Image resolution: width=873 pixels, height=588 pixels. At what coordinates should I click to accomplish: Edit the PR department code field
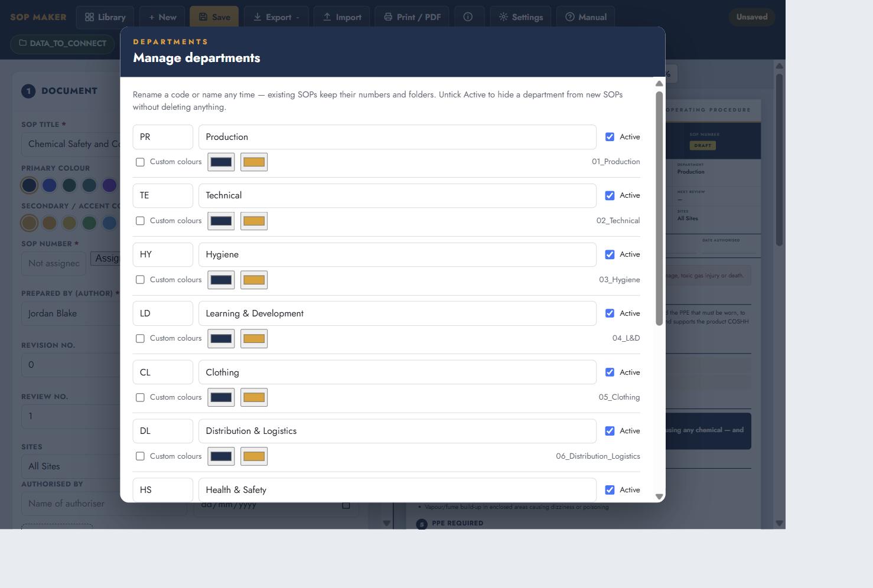163,137
